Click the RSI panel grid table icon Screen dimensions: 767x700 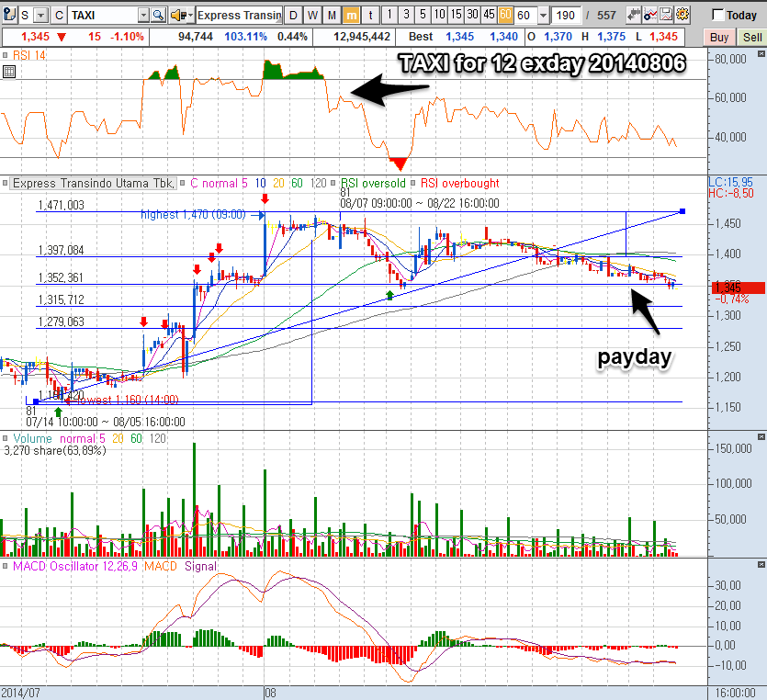point(9,72)
